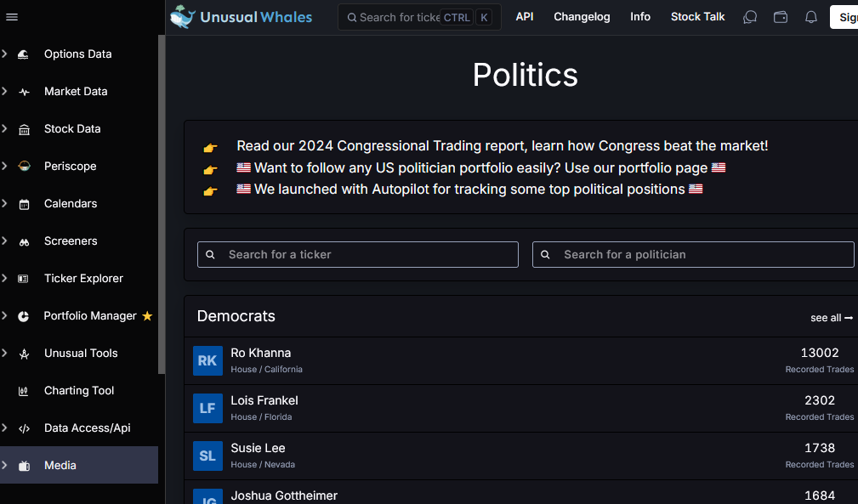Focus the header ticker search box
Image resolution: width=858 pixels, height=504 pixels.
tap(419, 18)
